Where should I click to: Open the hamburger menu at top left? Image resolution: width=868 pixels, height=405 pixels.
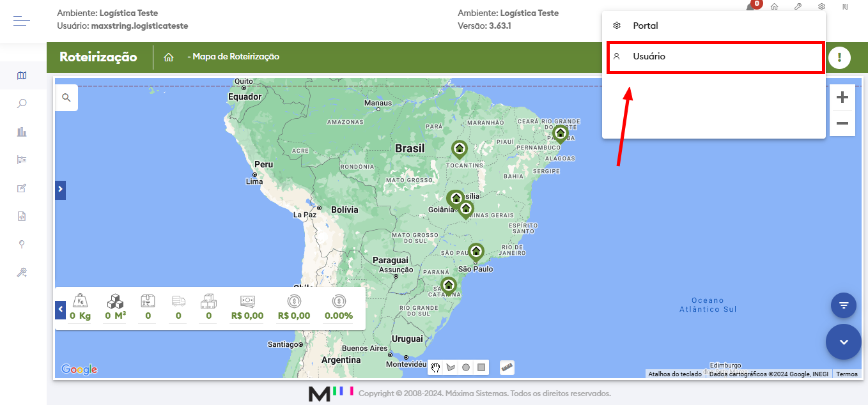(x=21, y=20)
